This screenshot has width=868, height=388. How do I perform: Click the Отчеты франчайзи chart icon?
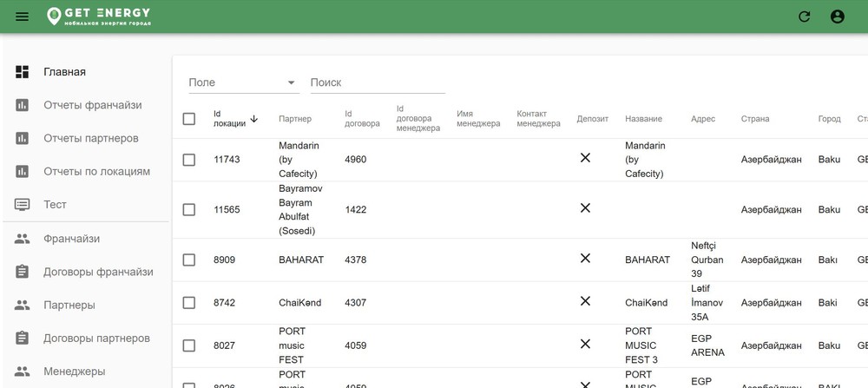pos(23,105)
